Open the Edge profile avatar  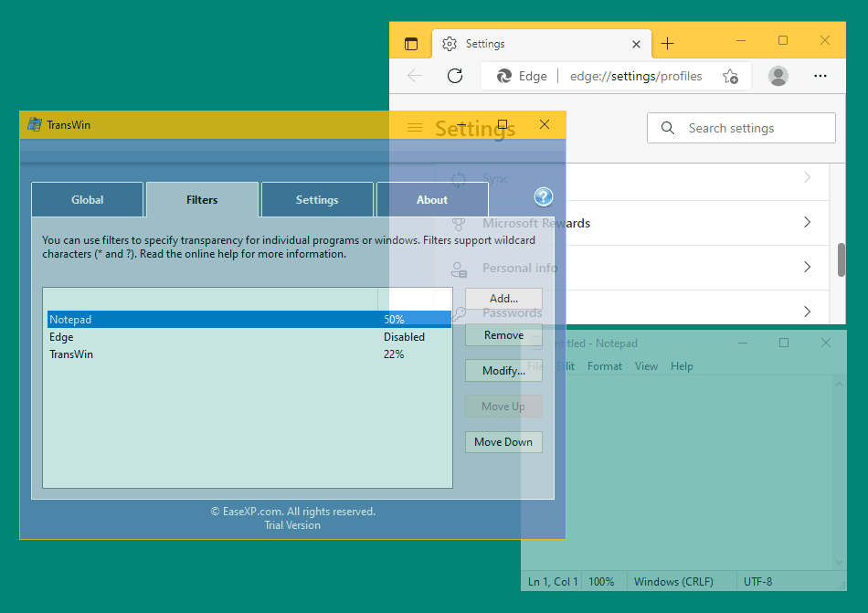778,76
